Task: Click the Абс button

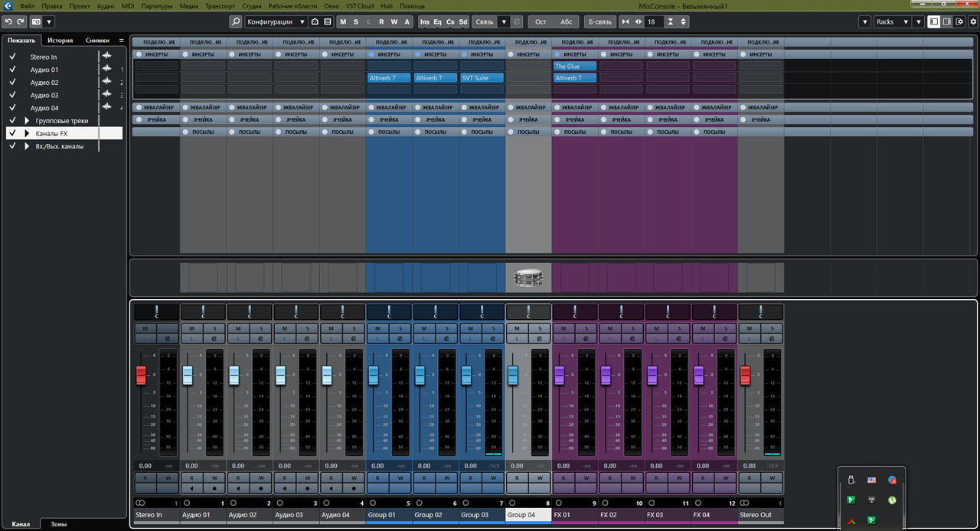Action: [566, 21]
